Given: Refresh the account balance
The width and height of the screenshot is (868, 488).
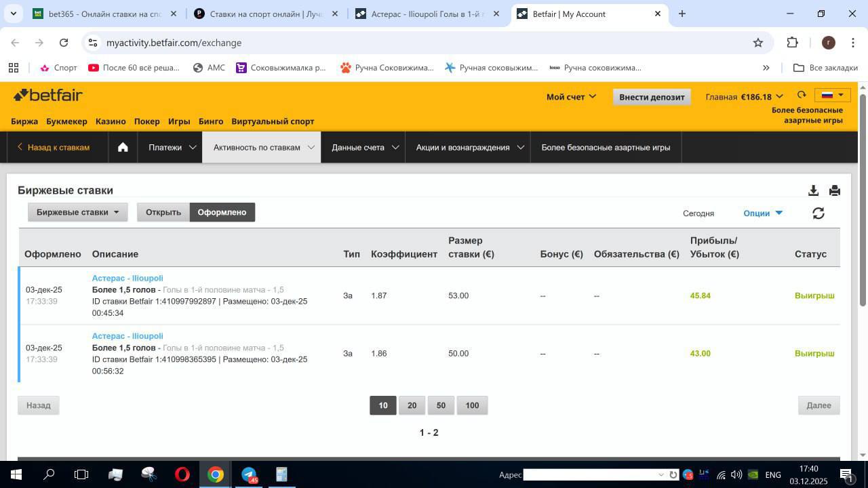Looking at the screenshot, I should [802, 96].
